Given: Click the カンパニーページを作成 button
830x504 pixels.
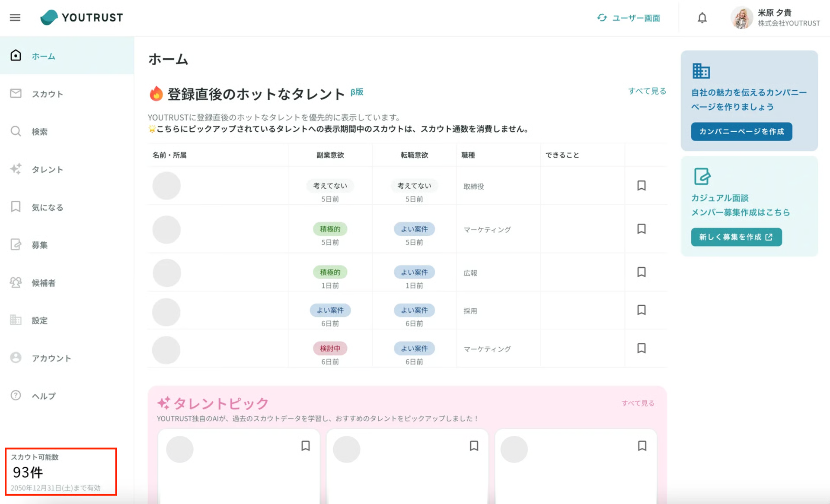Looking at the screenshot, I should click(741, 132).
